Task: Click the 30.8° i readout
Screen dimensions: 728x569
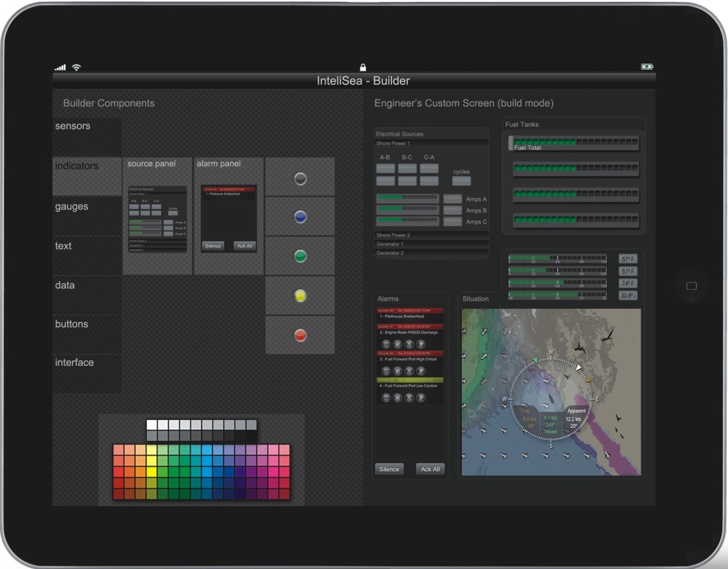Action: tap(628, 296)
